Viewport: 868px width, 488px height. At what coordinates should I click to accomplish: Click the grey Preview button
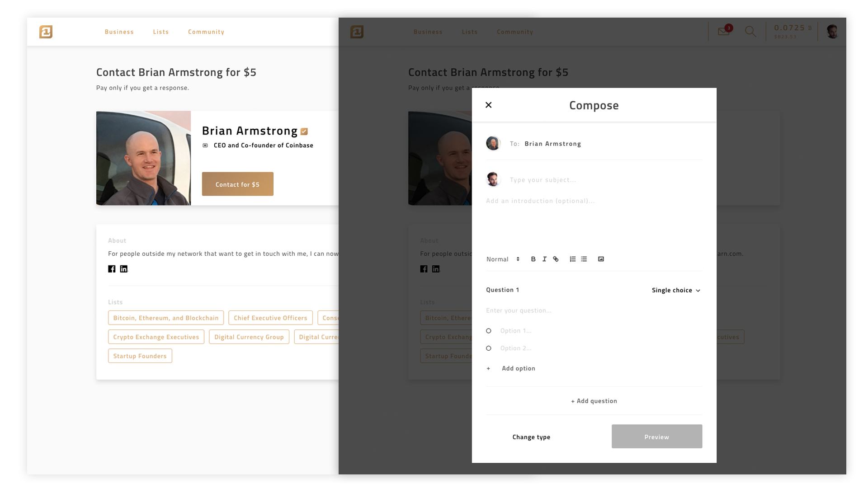(657, 436)
